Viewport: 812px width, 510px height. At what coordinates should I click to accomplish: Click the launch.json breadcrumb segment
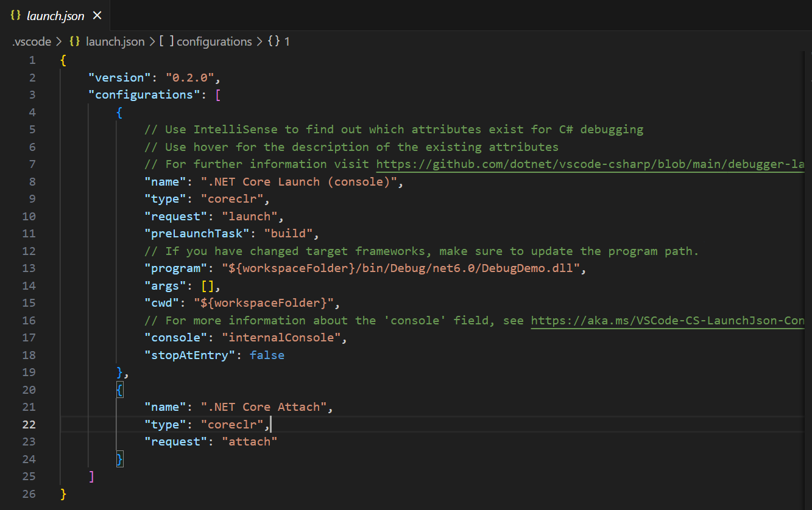click(115, 41)
